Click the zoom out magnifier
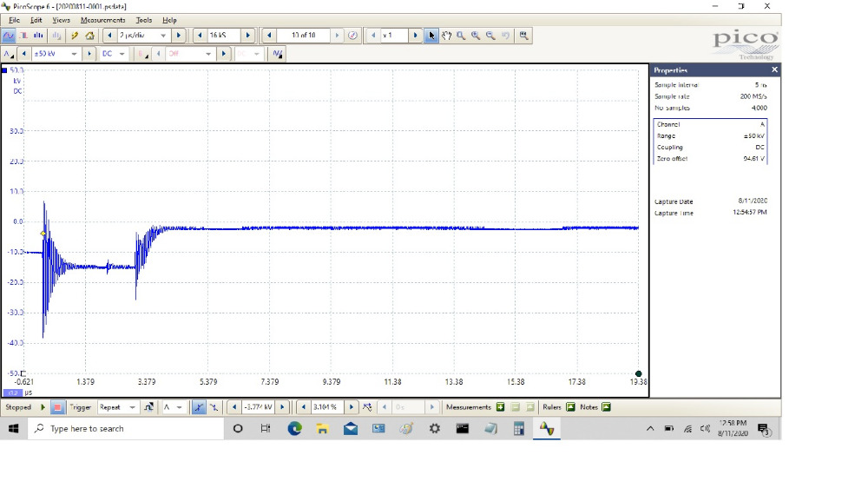This screenshot has height=488, width=868. pos(490,36)
